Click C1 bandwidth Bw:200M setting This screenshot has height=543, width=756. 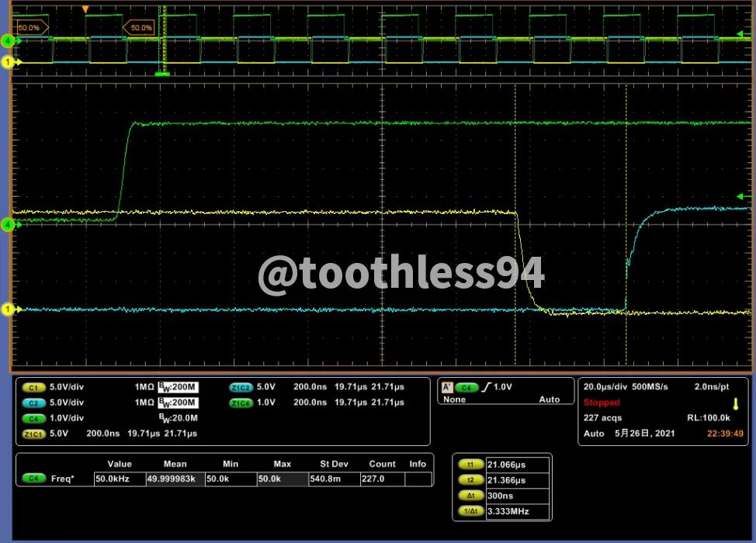tap(178, 387)
